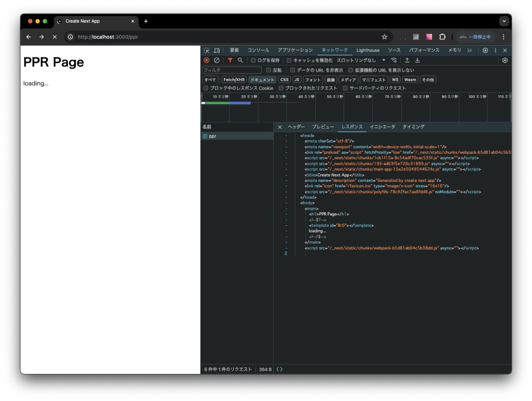The height and width of the screenshot is (401, 532).
Task: Clear the network log
Action: tap(217, 60)
